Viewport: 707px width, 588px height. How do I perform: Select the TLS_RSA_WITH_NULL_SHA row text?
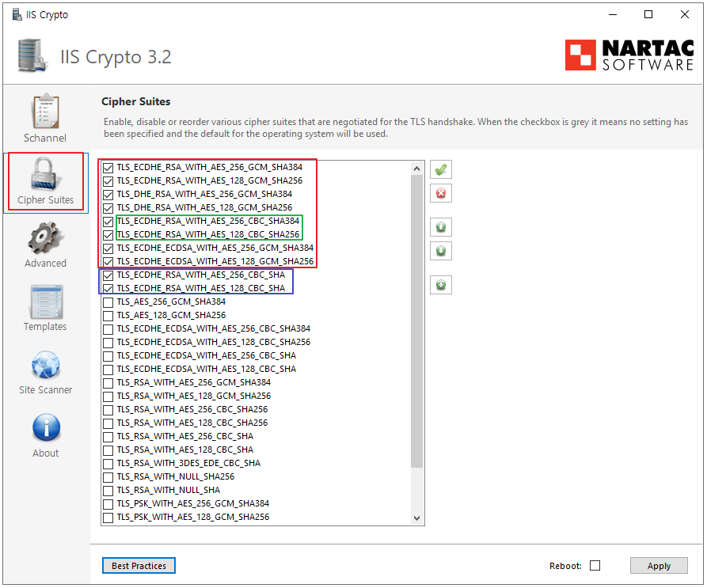[169, 490]
